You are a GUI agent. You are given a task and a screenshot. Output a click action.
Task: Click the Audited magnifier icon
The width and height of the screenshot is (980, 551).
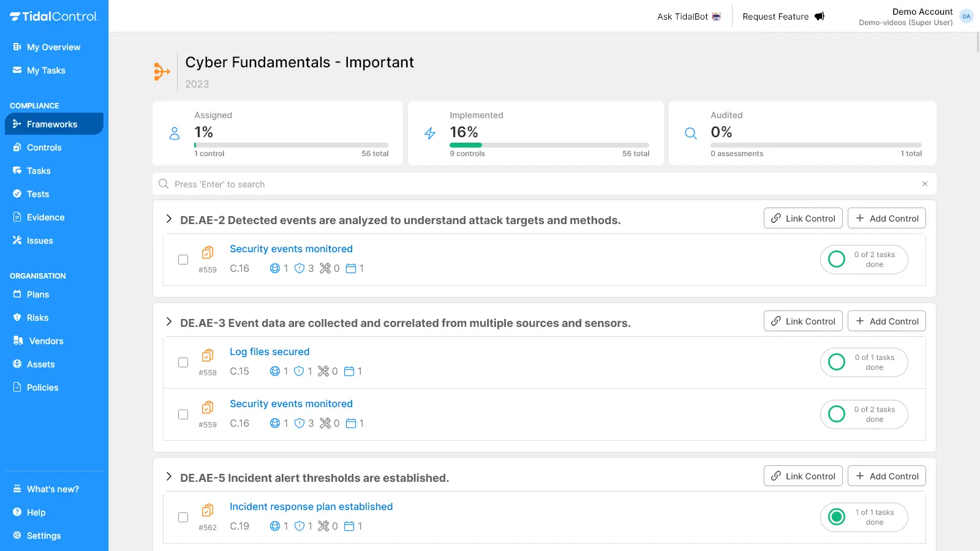690,133
